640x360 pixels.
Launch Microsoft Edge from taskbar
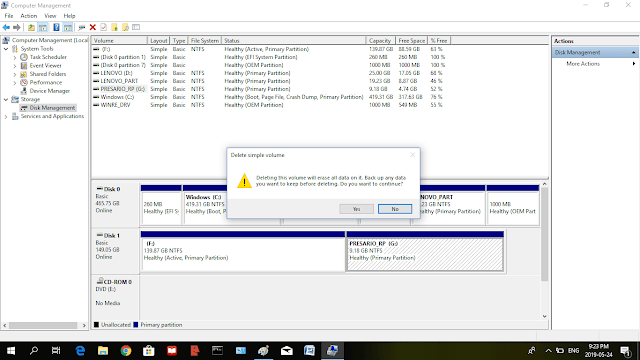pyautogui.click(x=80, y=351)
